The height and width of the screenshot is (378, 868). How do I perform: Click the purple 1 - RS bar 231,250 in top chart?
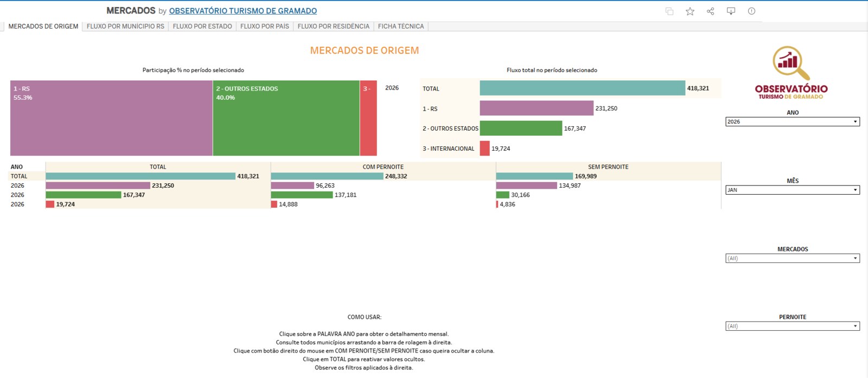(537, 108)
